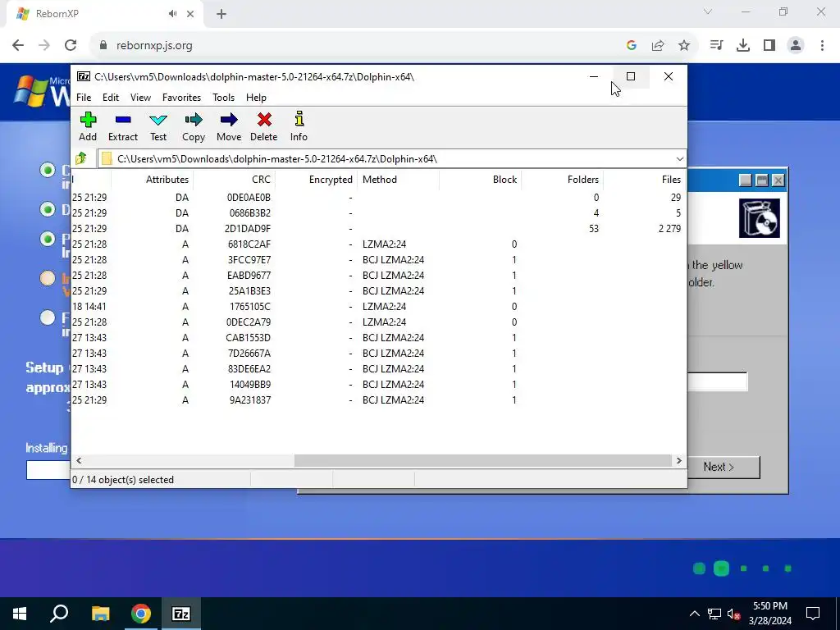Click the scrollbar left arrow

point(80,461)
